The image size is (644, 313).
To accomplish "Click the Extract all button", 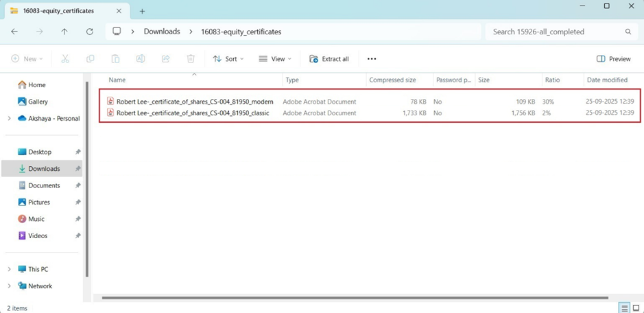I will 329,59.
